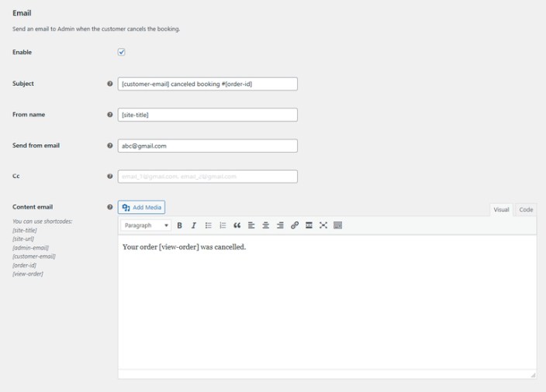Insert a bulleted list

click(208, 225)
